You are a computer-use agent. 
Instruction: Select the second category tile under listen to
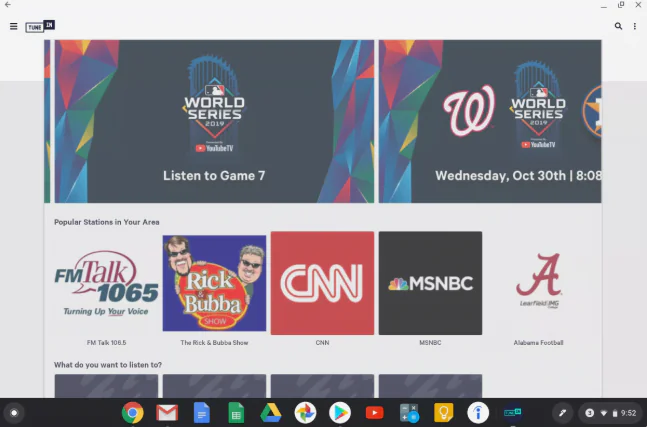tap(214, 386)
